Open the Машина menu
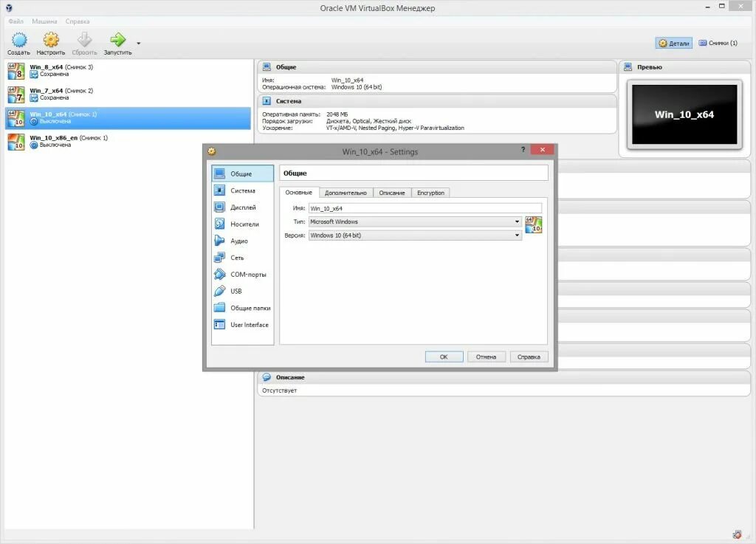This screenshot has height=544, width=756. 44,21
